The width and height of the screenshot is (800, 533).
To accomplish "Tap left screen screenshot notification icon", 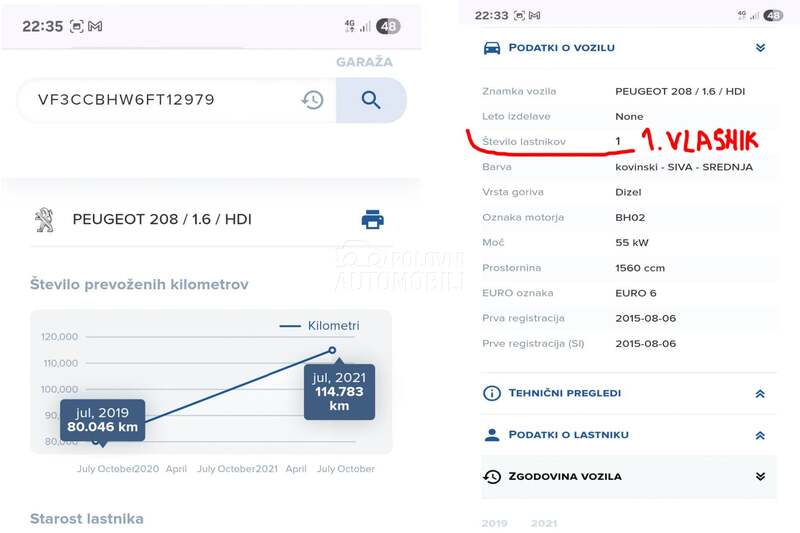I will tap(77, 26).
